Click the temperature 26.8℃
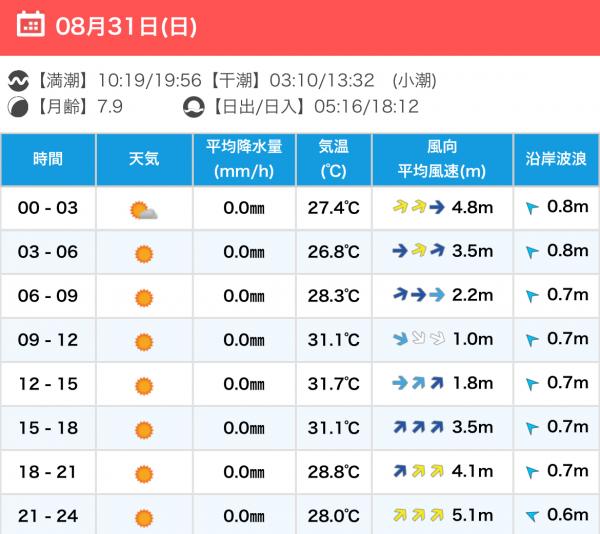Image resolution: width=600 pixels, height=534 pixels. pyautogui.click(x=334, y=252)
